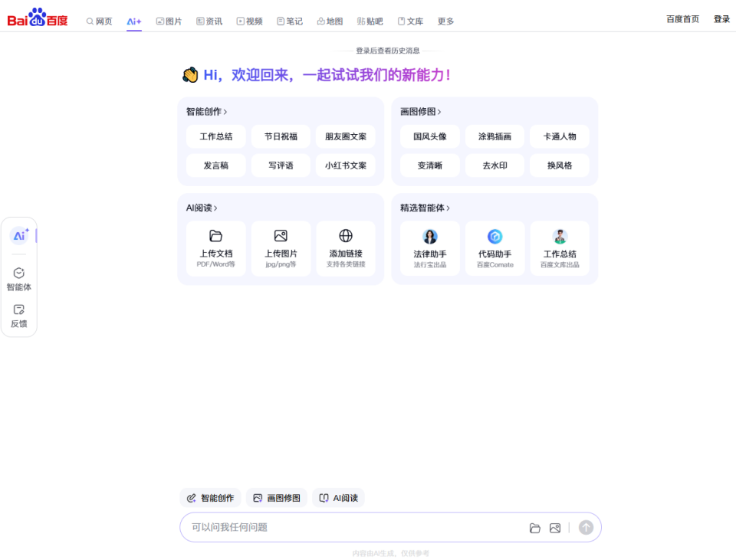Click the 登录 link
Screen dimensions: 736x560
point(721,19)
